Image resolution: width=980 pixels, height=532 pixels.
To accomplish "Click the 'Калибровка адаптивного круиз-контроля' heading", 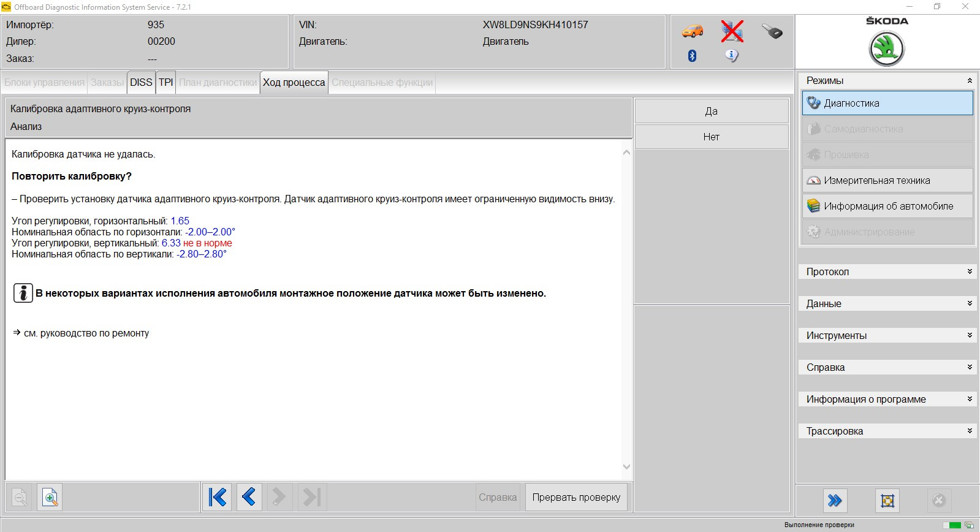I will (101, 108).
